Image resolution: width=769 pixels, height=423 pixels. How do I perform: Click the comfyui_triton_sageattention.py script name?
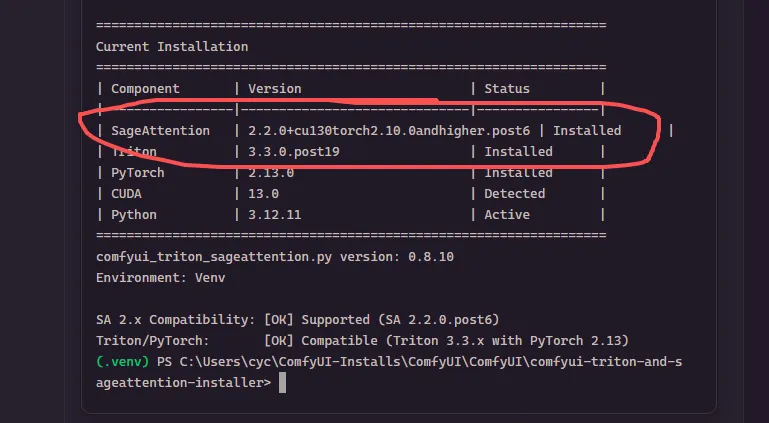[x=214, y=257]
